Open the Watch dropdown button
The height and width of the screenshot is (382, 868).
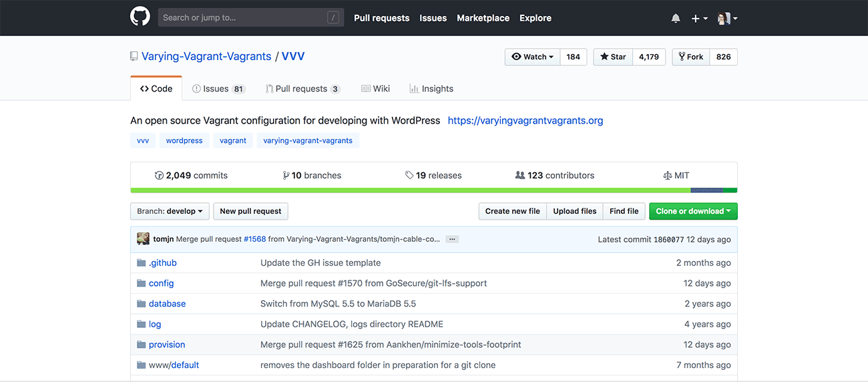pyautogui.click(x=532, y=57)
